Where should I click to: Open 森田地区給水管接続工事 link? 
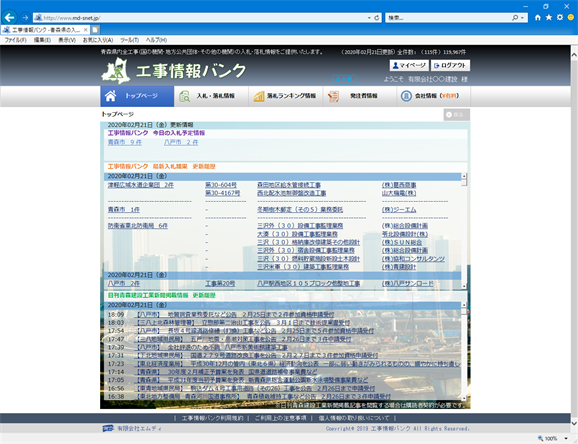289,185
